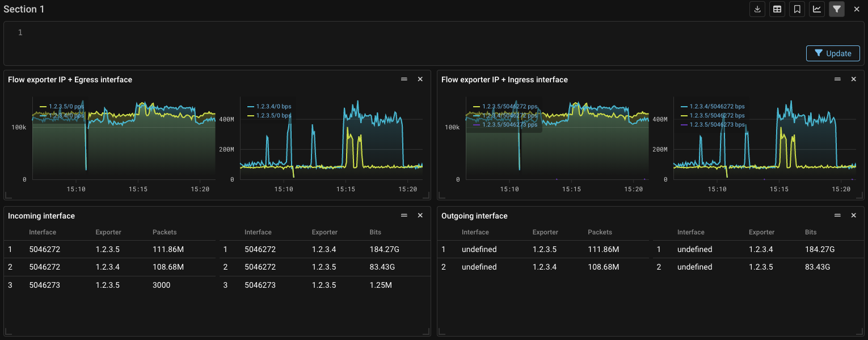The height and width of the screenshot is (340, 868).
Task: Close Section 1 with the X icon
Action: point(857,9)
